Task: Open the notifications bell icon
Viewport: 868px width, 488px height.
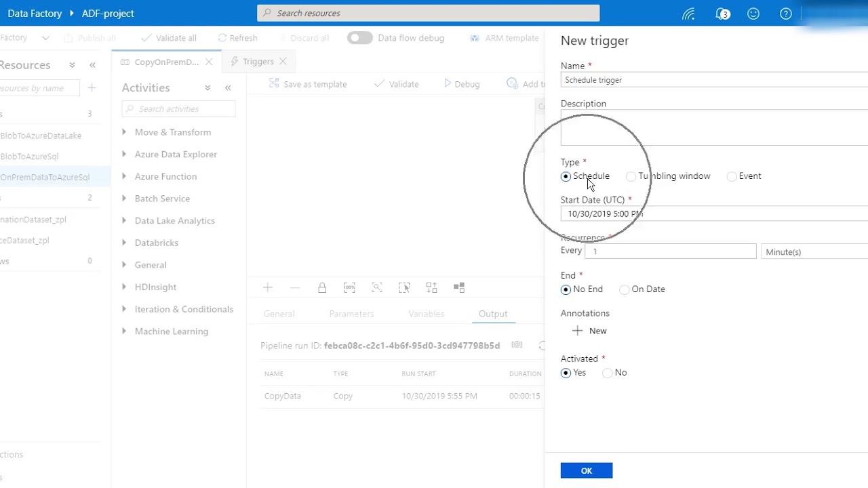Action: pyautogui.click(x=722, y=14)
